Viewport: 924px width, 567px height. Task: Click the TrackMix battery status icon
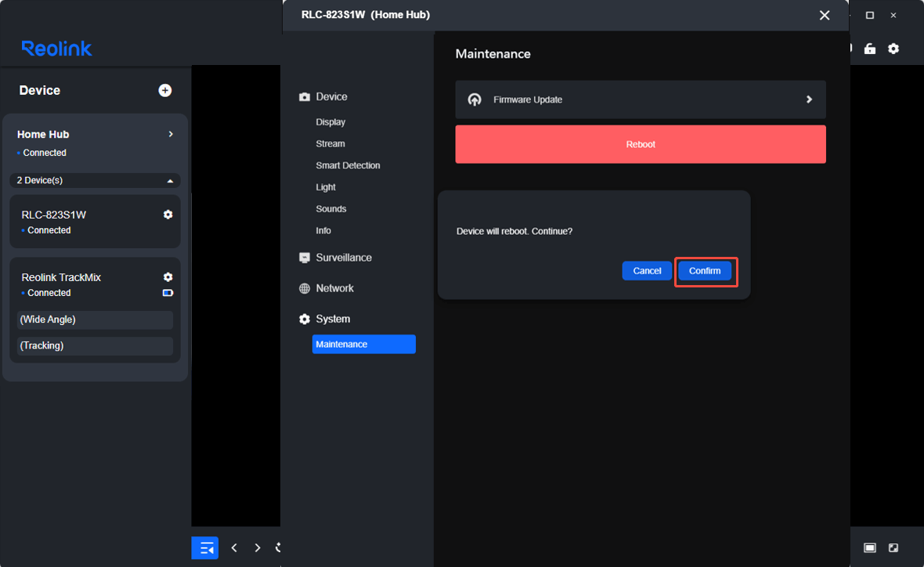(x=168, y=293)
